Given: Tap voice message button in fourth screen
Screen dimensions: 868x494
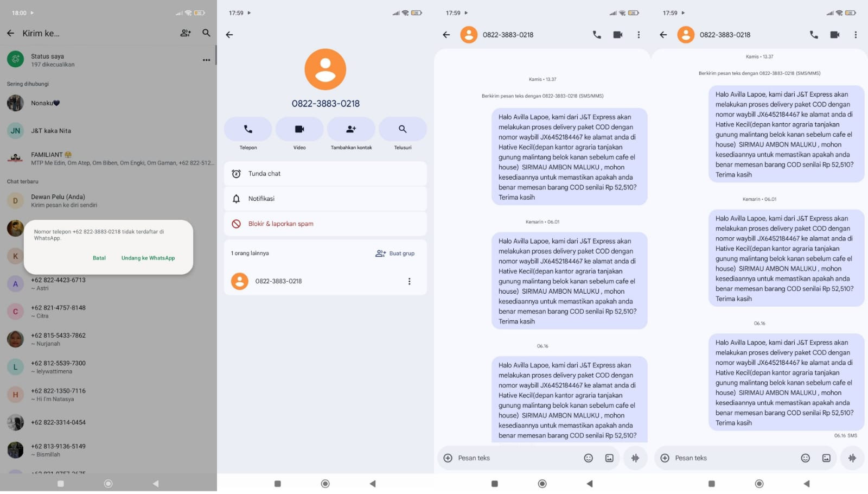Looking at the screenshot, I should click(x=852, y=458).
